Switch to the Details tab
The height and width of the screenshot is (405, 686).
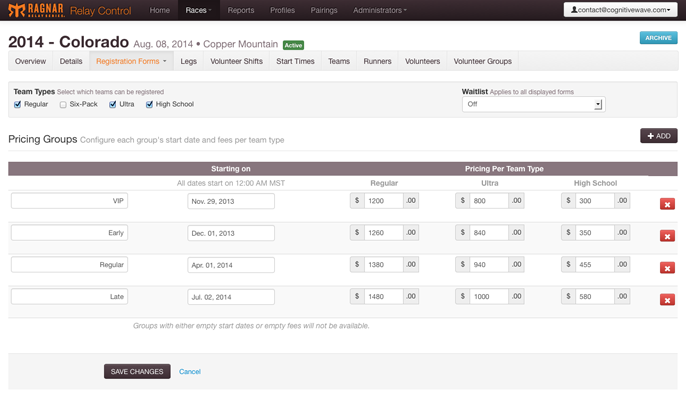(71, 61)
